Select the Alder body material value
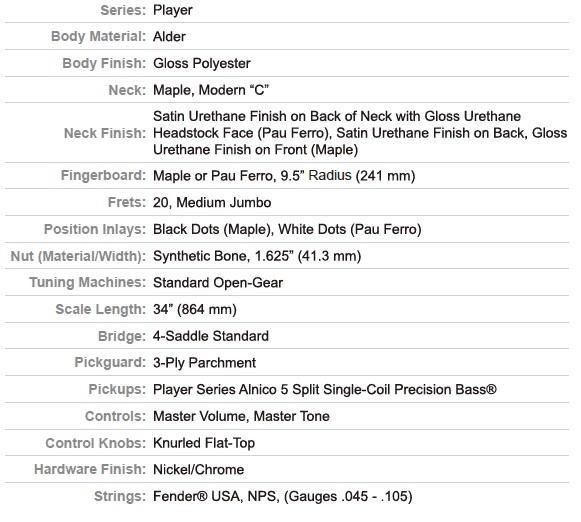Screen dimensions: 581x522 [x=169, y=37]
